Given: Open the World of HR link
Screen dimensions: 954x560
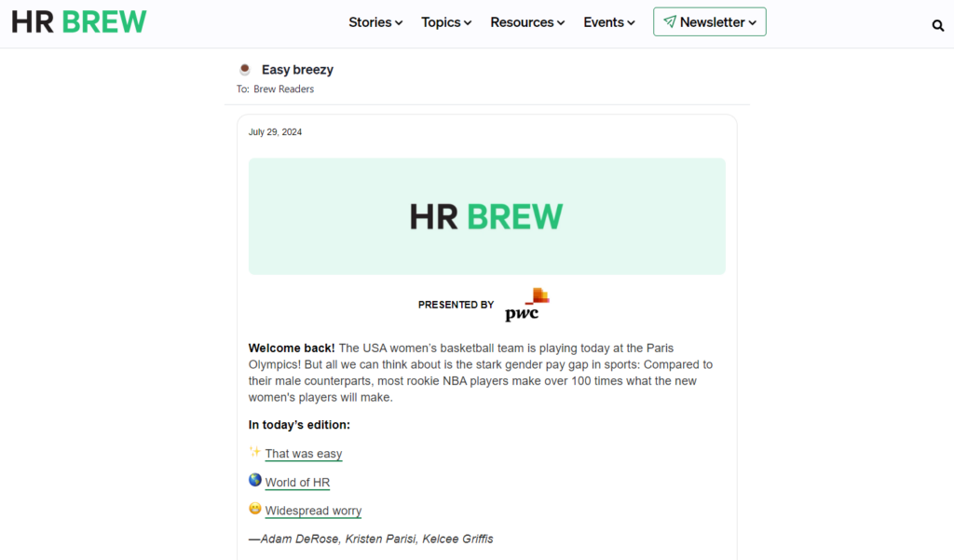Looking at the screenshot, I should tap(297, 482).
